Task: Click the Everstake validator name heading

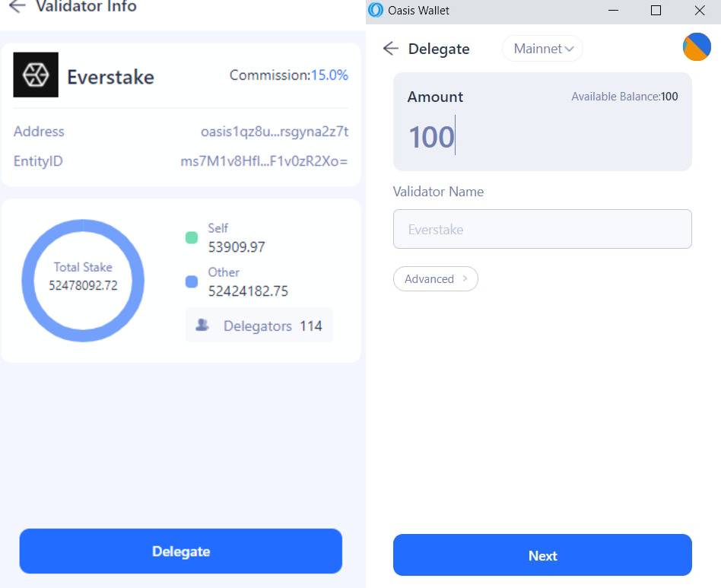Action: pyautogui.click(x=110, y=77)
